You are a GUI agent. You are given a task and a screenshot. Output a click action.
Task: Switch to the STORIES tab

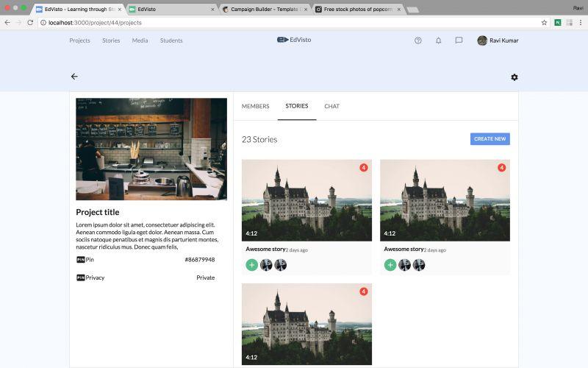point(297,106)
